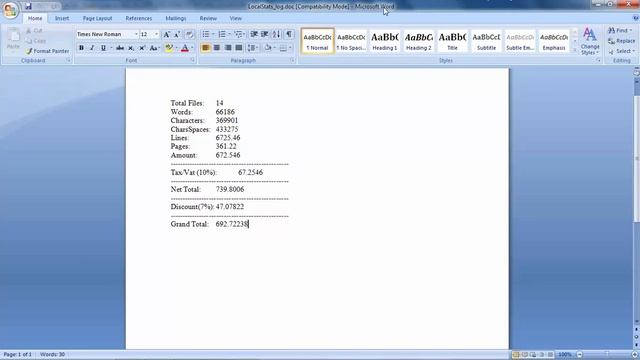Switch to the Insert tab
The height and width of the screenshot is (360, 640).
tap(62, 18)
